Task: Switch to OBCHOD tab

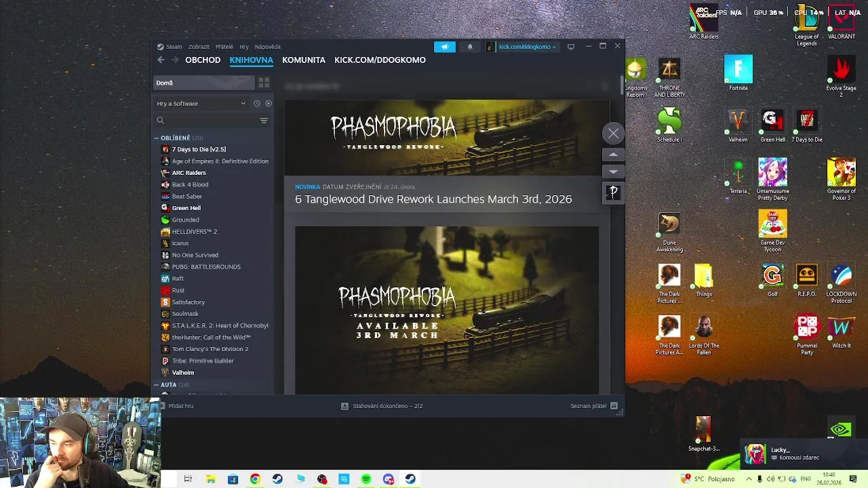Action: pyautogui.click(x=203, y=60)
